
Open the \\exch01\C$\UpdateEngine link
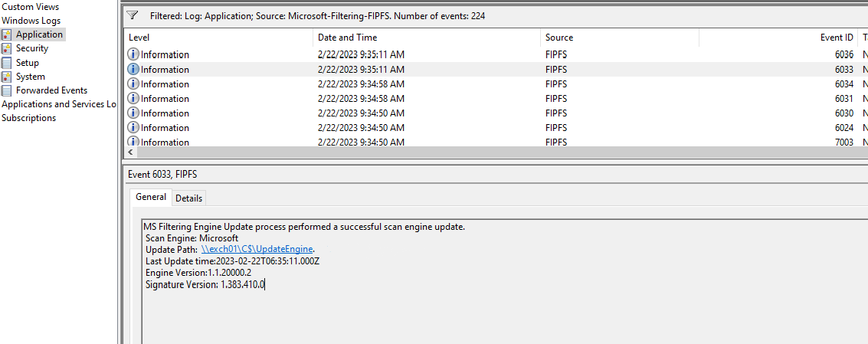[257, 249]
